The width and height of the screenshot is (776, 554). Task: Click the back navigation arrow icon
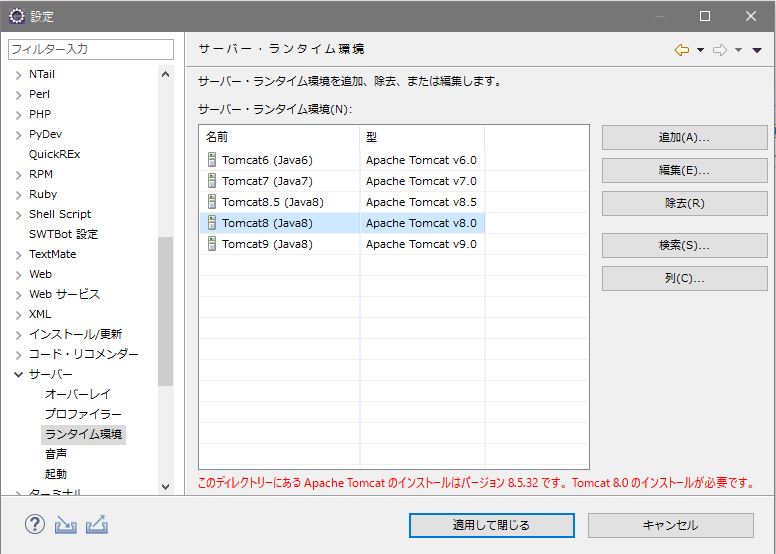(x=682, y=50)
